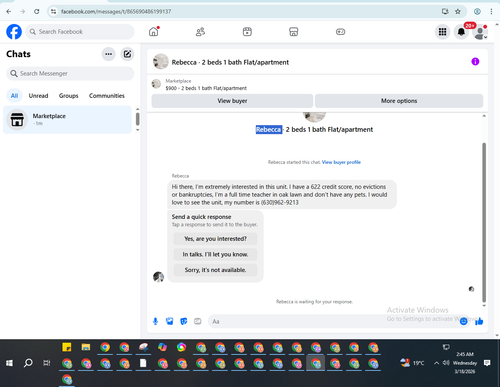Image resolution: width=500 pixels, height=387 pixels.
Task: Open Chats options three-dot menu
Action: click(x=108, y=54)
